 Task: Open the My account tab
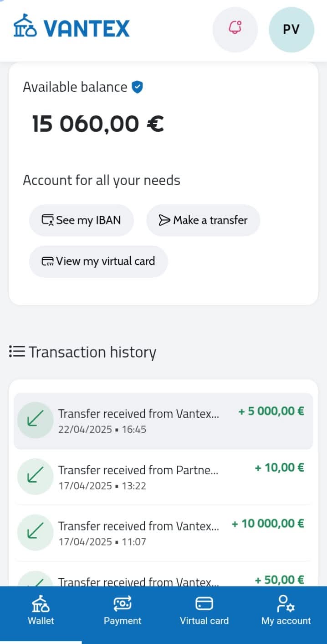coord(286,611)
